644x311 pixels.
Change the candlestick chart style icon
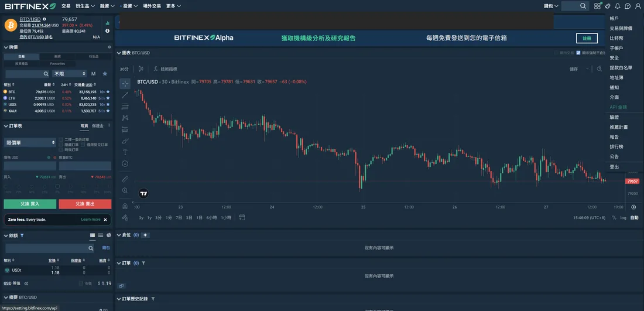click(x=141, y=69)
